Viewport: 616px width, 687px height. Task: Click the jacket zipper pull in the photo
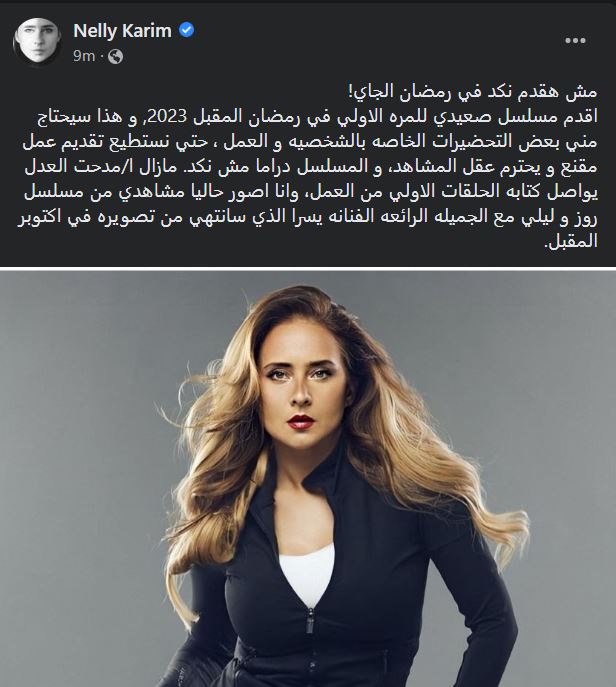coord(310,622)
